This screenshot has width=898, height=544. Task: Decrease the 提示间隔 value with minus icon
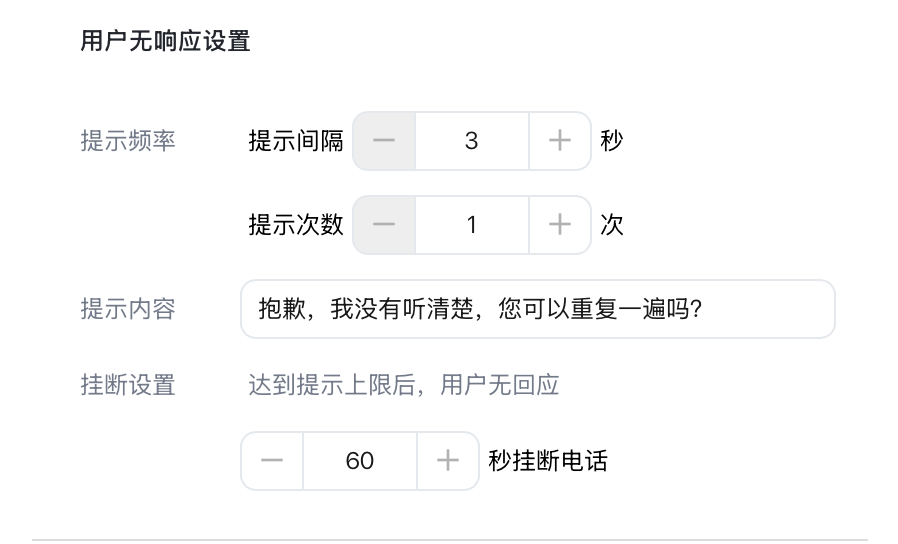point(384,141)
